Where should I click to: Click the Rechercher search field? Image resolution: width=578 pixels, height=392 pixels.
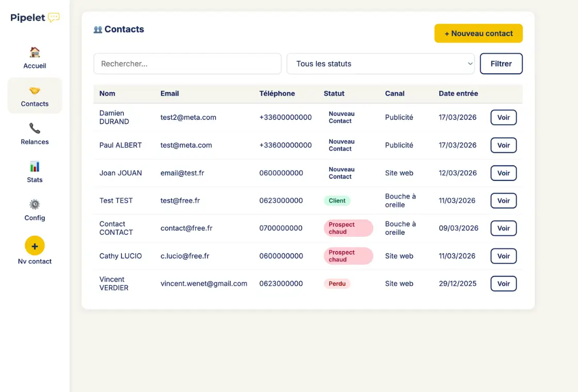tap(187, 63)
